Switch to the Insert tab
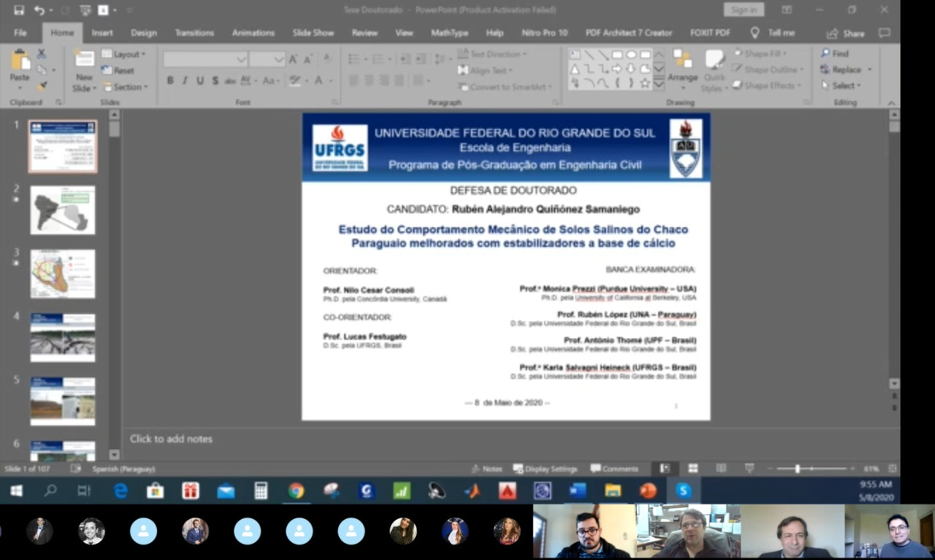 [102, 33]
